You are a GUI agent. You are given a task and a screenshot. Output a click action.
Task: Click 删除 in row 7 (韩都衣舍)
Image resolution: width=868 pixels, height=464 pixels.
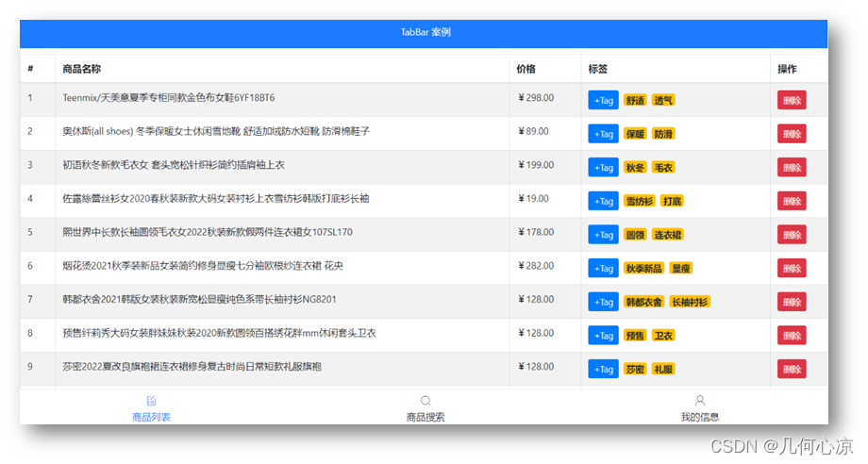792,302
